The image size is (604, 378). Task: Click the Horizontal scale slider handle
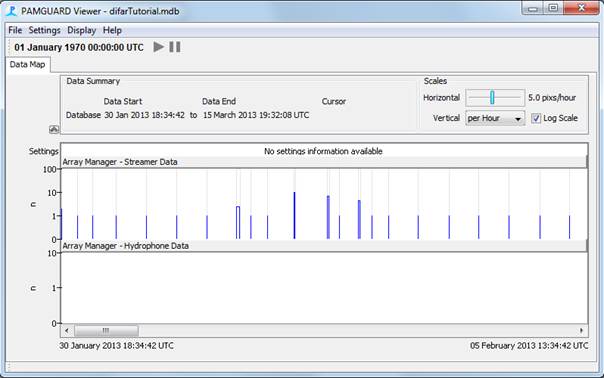[492, 97]
